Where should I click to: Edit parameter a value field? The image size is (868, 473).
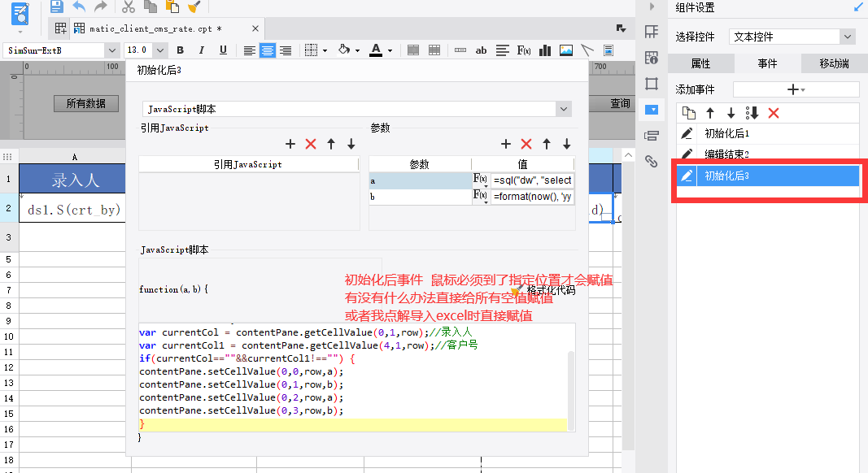[x=533, y=180]
